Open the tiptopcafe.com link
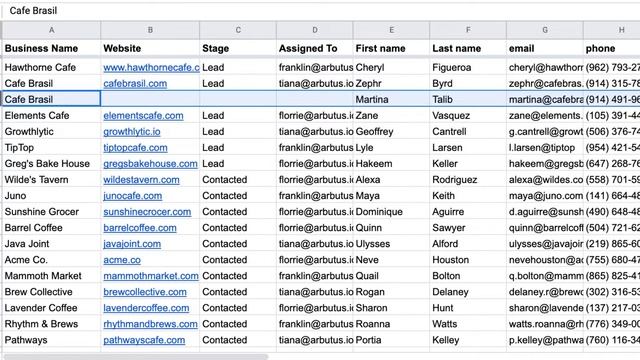Viewport: 640px width, 360px height. point(135,148)
